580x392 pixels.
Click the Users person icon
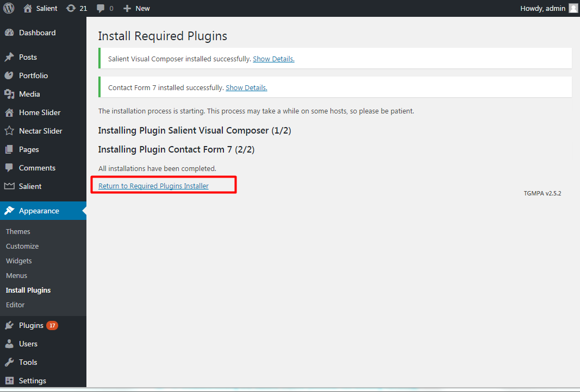tap(9, 344)
